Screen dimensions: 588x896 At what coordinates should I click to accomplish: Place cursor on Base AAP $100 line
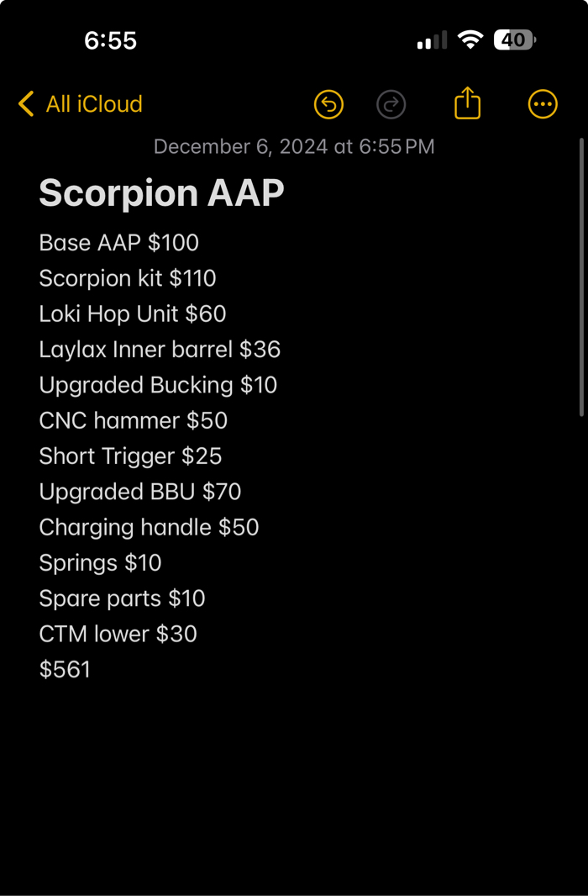pyautogui.click(x=118, y=243)
